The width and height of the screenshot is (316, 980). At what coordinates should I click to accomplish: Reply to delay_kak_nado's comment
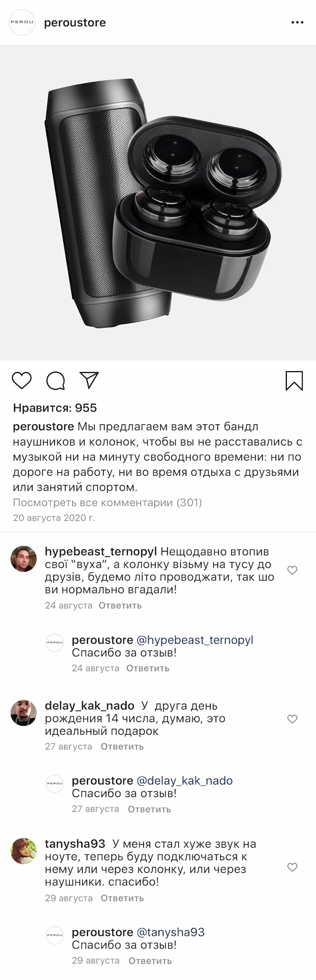(x=122, y=747)
